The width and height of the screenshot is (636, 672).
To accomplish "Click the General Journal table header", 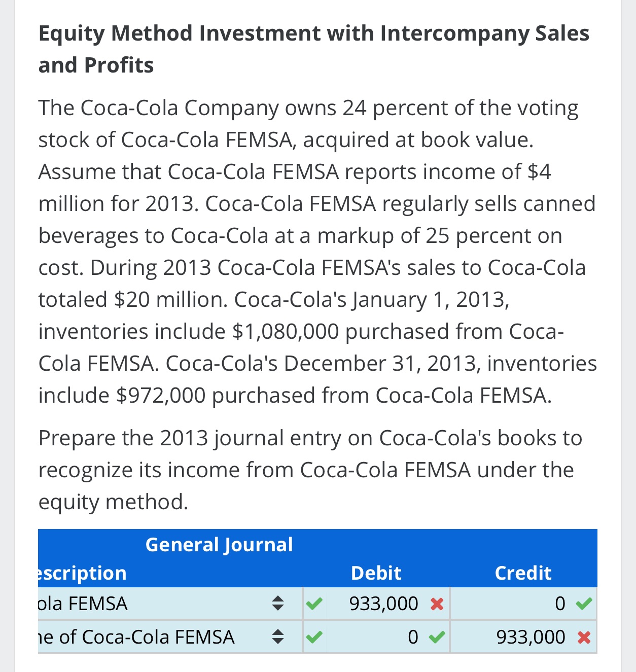I will pyautogui.click(x=219, y=545).
